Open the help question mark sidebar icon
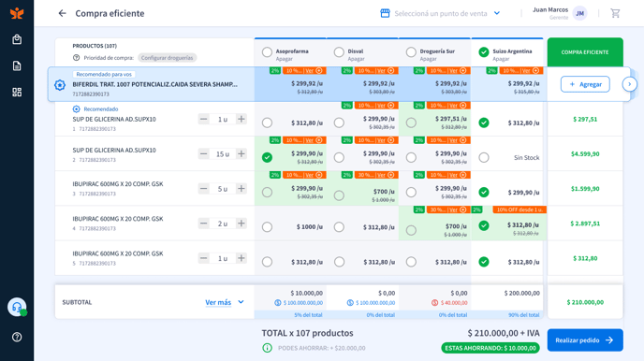This screenshot has width=644, height=361. click(x=17, y=337)
